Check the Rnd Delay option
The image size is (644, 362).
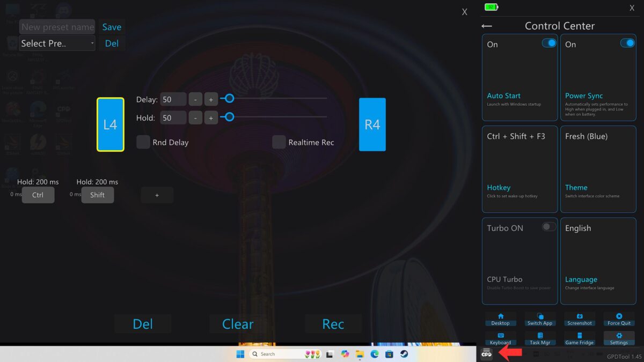(143, 142)
